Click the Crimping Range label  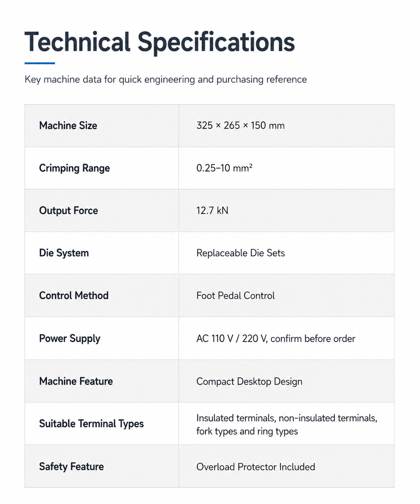point(74,168)
